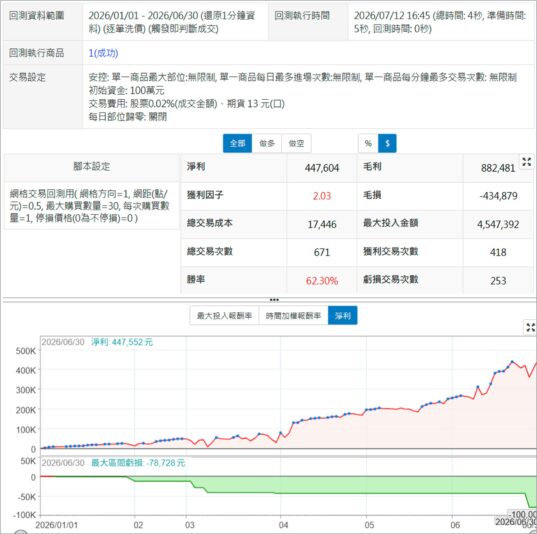Click the 淨利 value 447,604
537x534 pixels.
[x=322, y=168]
